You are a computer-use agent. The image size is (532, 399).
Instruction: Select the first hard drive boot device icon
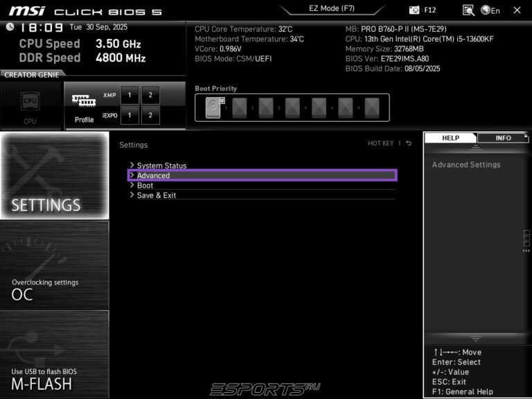pos(215,107)
